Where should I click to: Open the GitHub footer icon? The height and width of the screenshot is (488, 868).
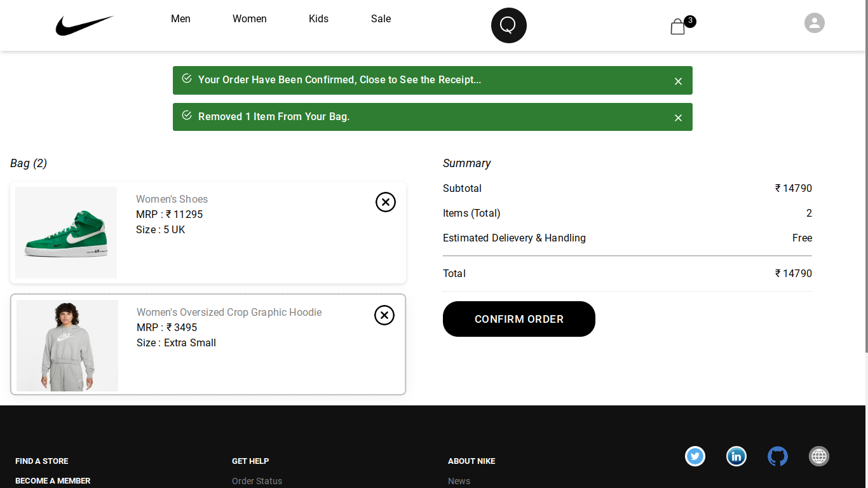click(778, 456)
